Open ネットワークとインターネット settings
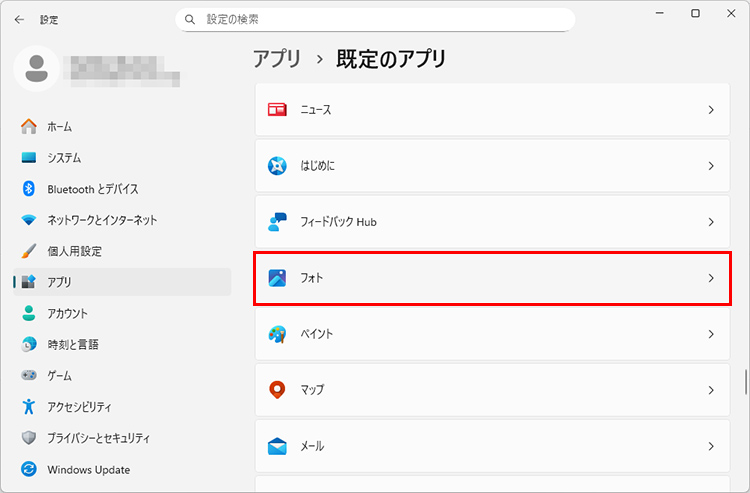 (101, 220)
